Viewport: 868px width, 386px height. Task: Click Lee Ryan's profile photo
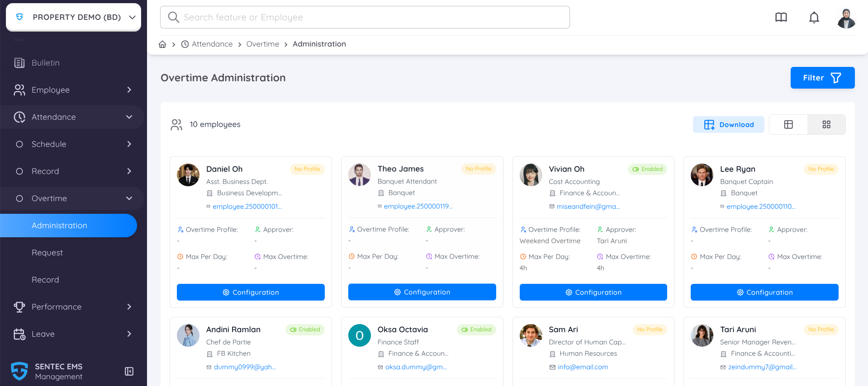point(702,175)
